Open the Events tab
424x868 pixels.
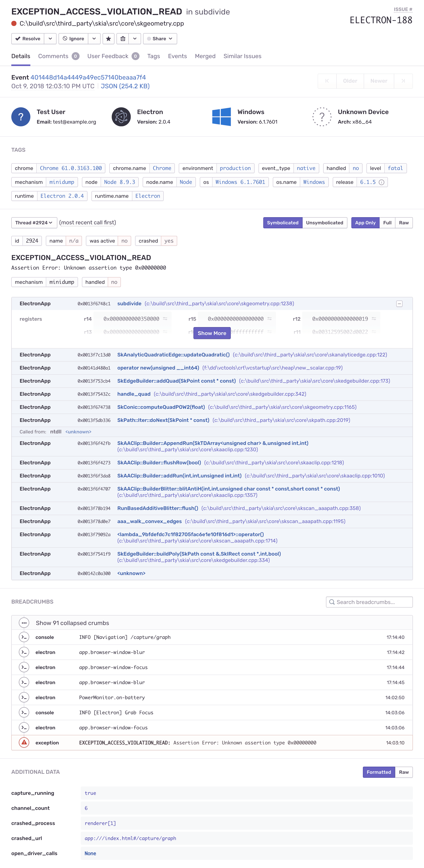point(177,56)
